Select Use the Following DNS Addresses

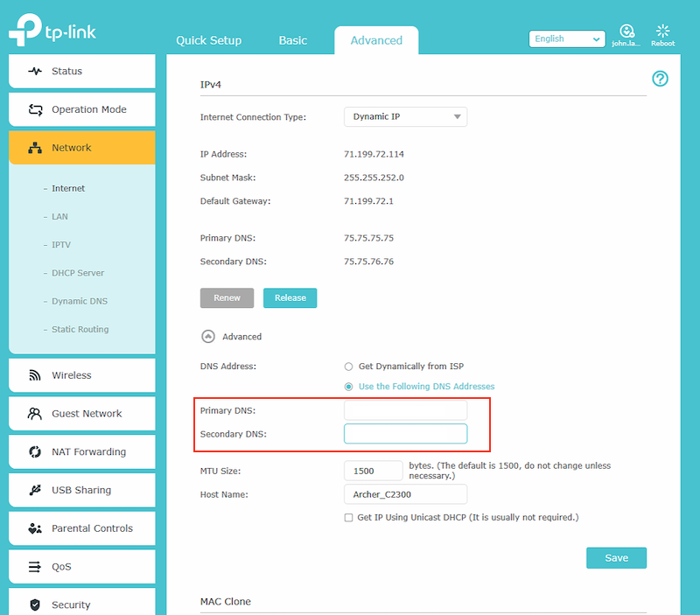(348, 387)
